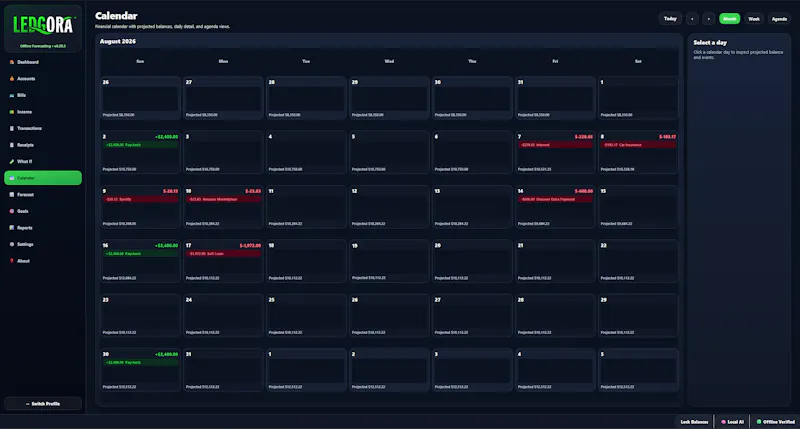Click the green Offline Verified indicator

click(759, 422)
